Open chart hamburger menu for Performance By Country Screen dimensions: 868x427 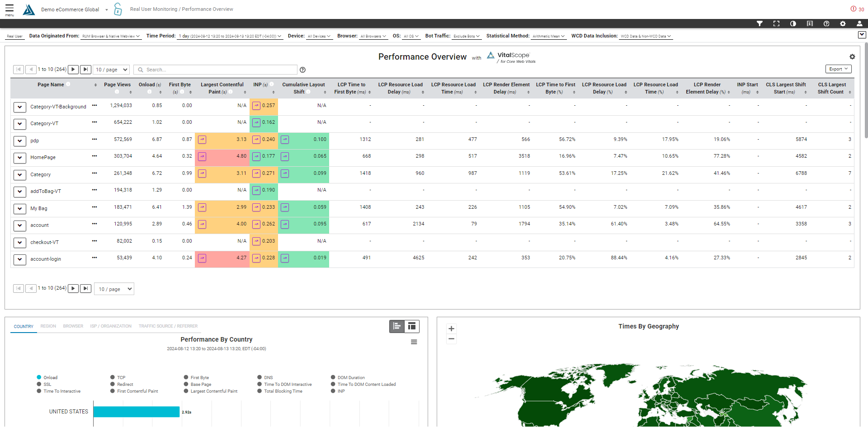[414, 342]
